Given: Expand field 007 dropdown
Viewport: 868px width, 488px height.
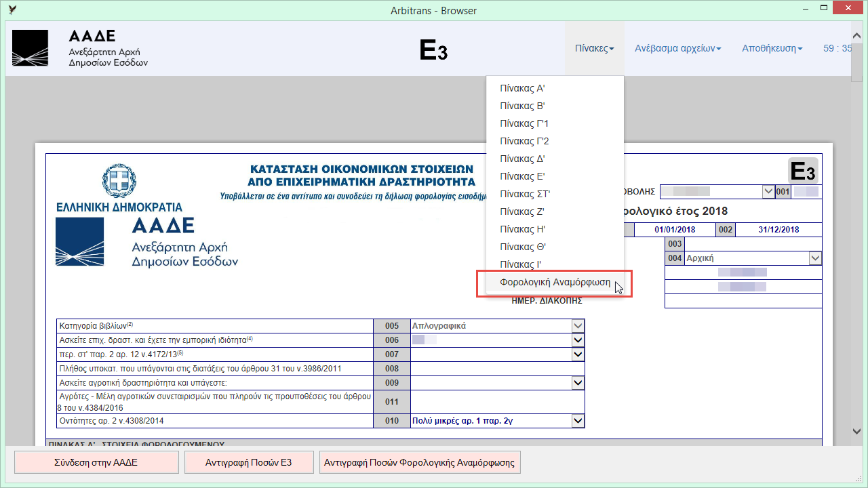Looking at the screenshot, I should (x=578, y=354).
